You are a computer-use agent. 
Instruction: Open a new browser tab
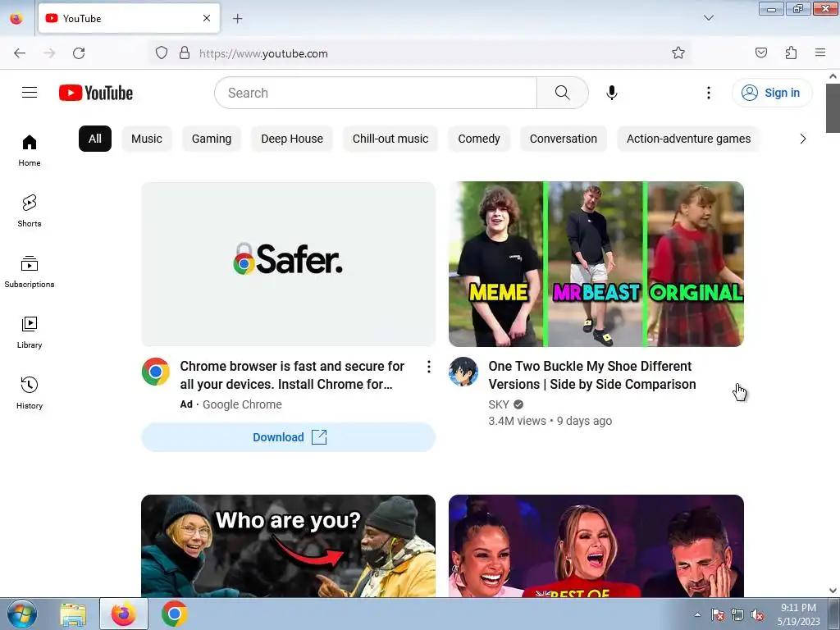click(237, 18)
